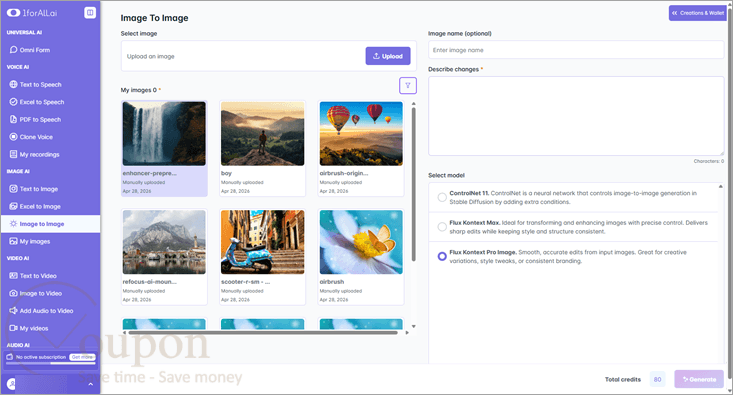The height and width of the screenshot is (395, 733).
Task: Select Flux Kontext Pro Image radio button
Action: tap(442, 256)
